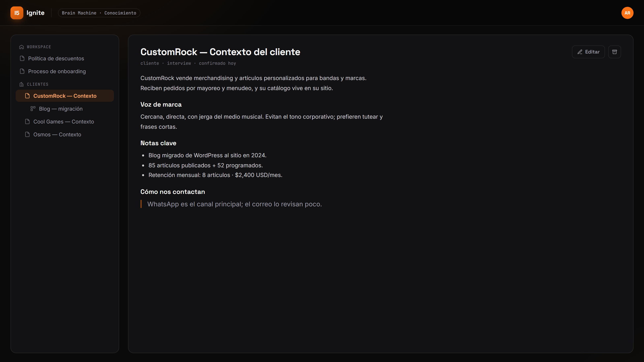Click the Workspace home icon
644x362 pixels.
(22, 47)
